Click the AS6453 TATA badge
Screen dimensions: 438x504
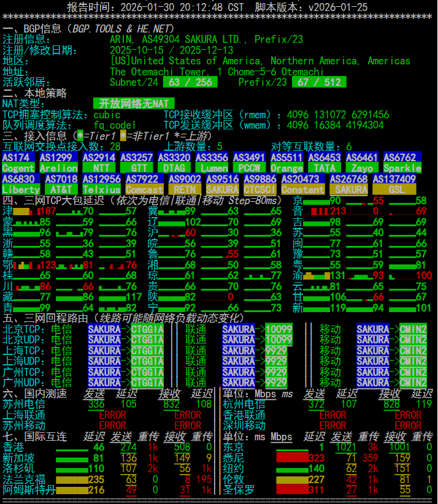324,162
